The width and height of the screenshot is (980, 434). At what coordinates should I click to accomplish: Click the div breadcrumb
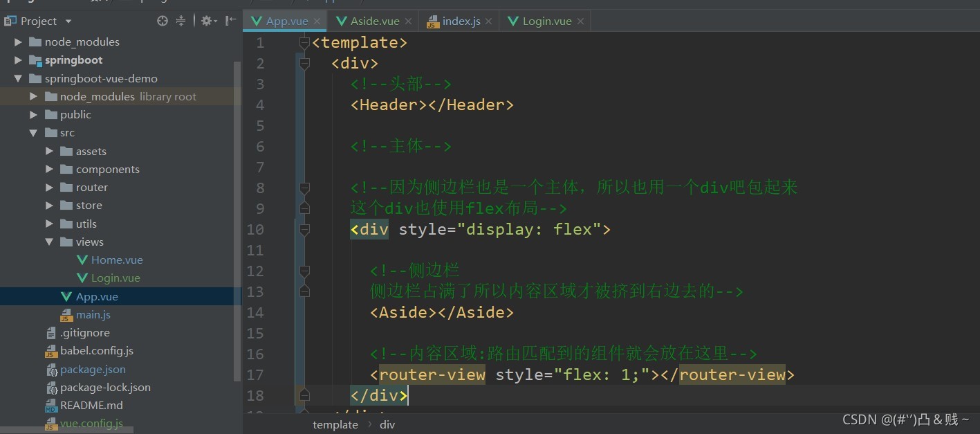[387, 424]
